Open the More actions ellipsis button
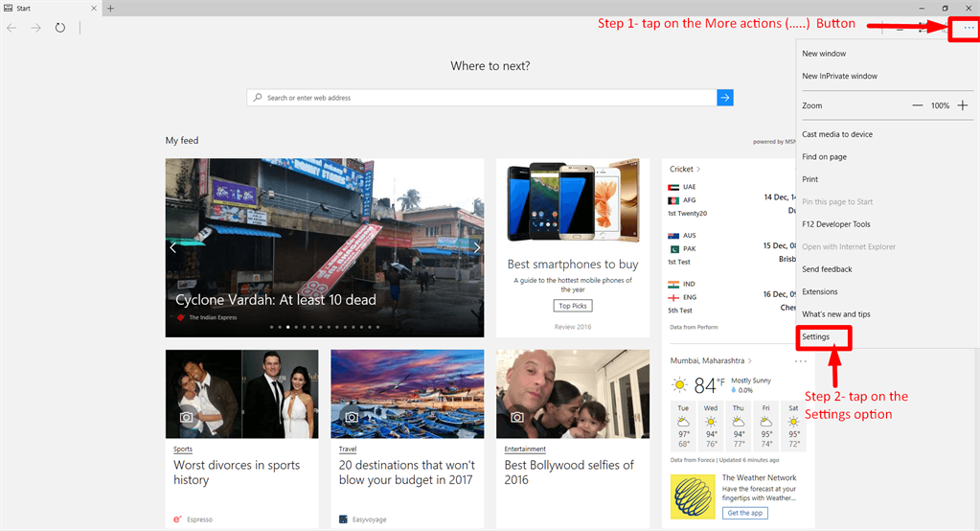Image resolution: width=980 pixels, height=531 pixels. [969, 28]
